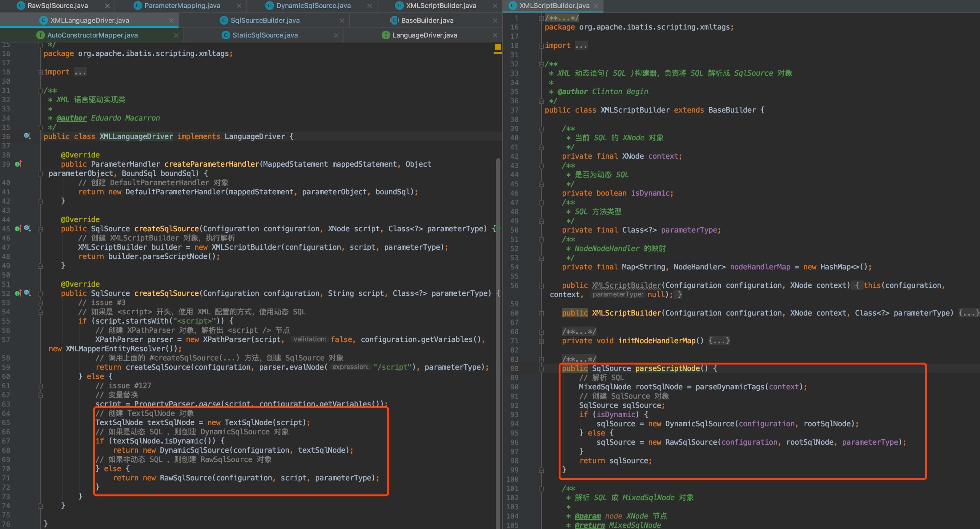Close the StaticSqlSource.java tab
This screenshot has width=980, height=529.
click(x=336, y=35)
